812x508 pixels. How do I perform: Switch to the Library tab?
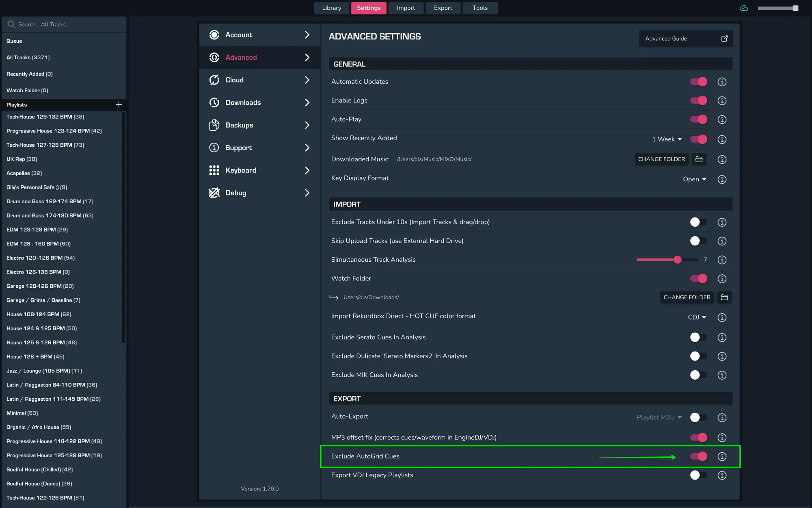coord(331,8)
